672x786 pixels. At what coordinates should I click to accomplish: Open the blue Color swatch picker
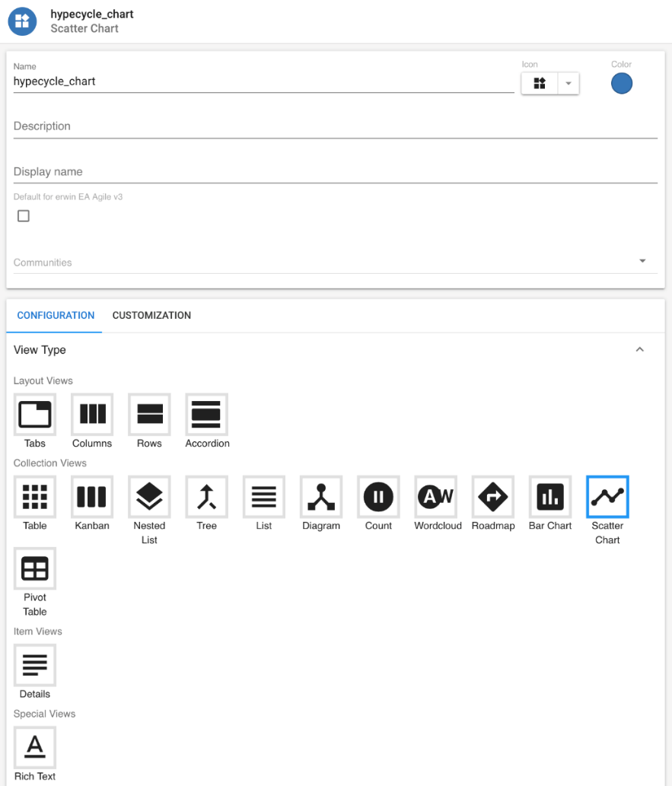[621, 83]
